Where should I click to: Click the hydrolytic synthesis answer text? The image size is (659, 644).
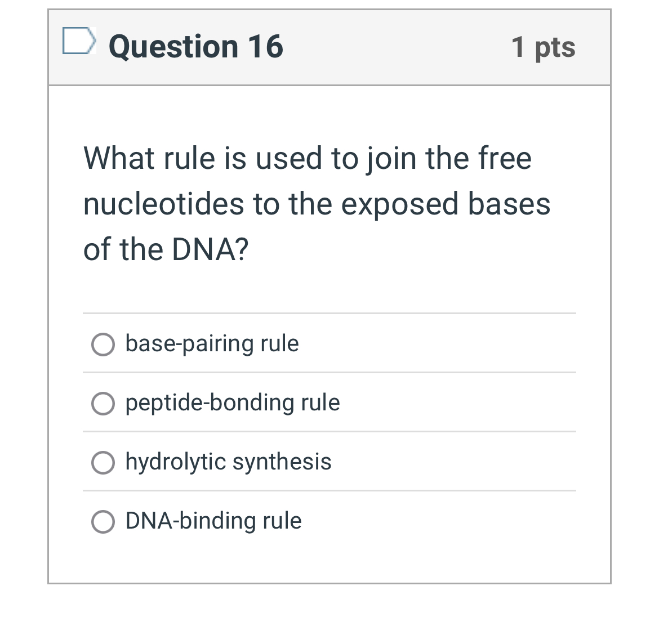pyautogui.click(x=229, y=462)
